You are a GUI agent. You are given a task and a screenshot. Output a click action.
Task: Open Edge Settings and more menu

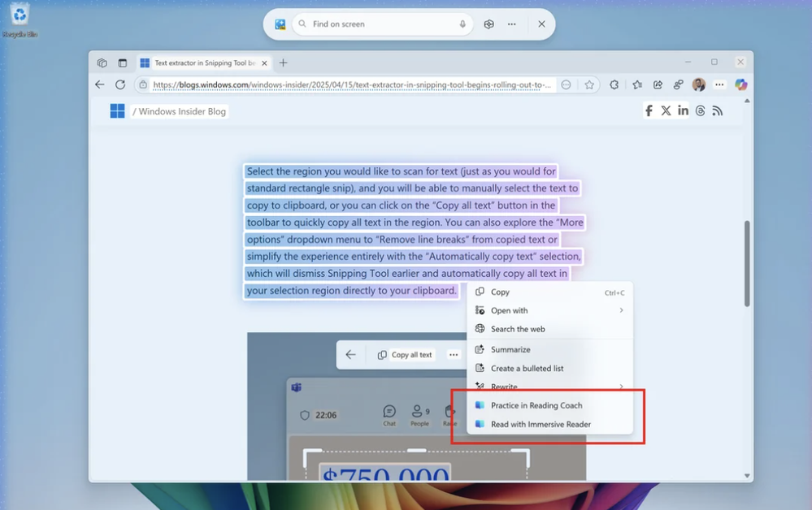[x=719, y=84]
